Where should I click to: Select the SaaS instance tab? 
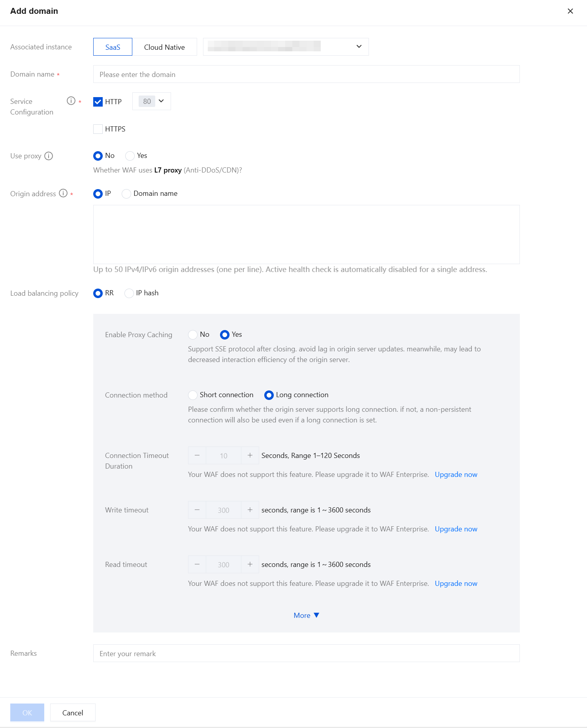113,47
